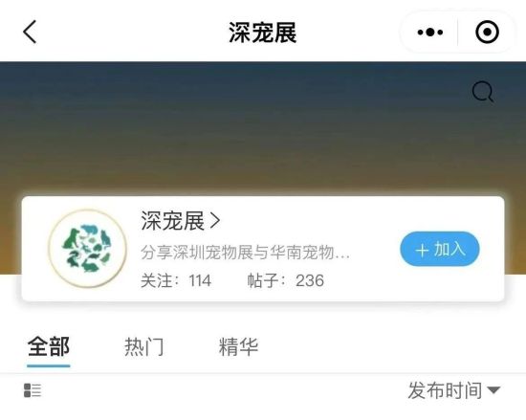
Task: View followers count 关注：114
Action: pyautogui.click(x=176, y=280)
